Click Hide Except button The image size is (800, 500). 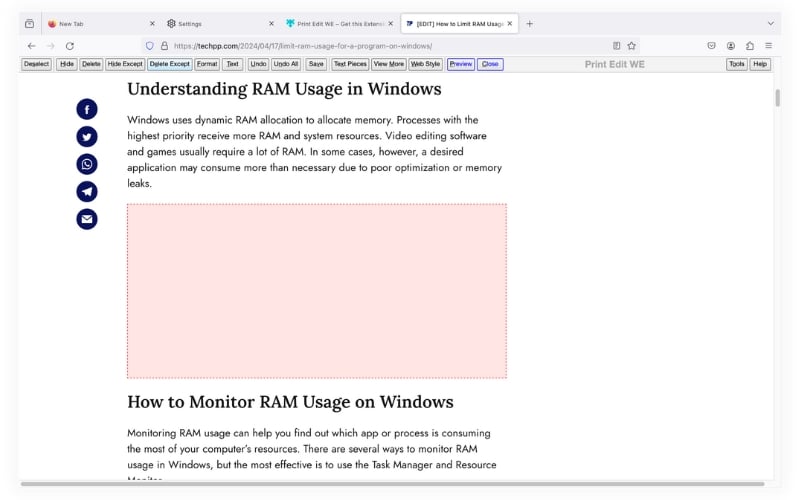pyautogui.click(x=125, y=64)
